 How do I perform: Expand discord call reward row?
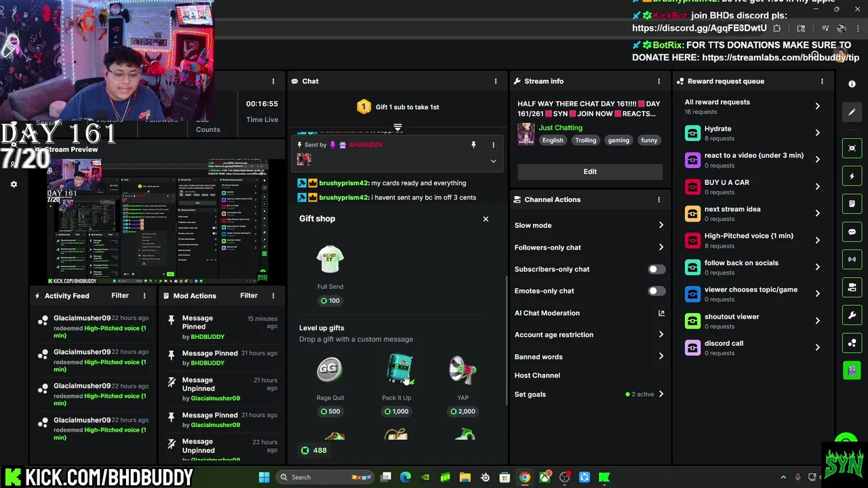pos(753,348)
